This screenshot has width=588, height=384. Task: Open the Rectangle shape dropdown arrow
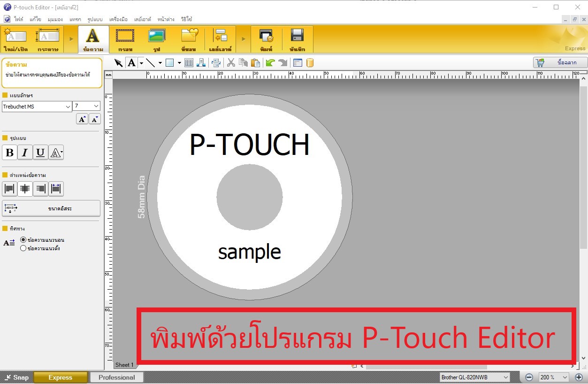[179, 63]
